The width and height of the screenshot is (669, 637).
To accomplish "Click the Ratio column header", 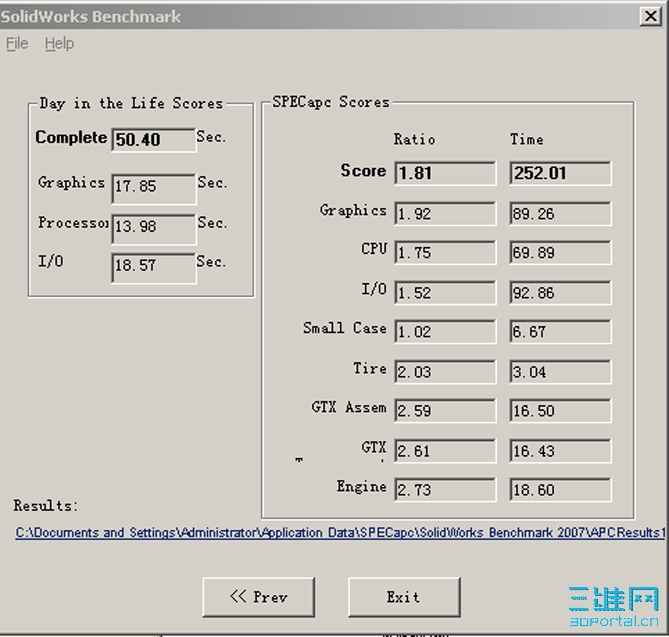I will pyautogui.click(x=414, y=139).
